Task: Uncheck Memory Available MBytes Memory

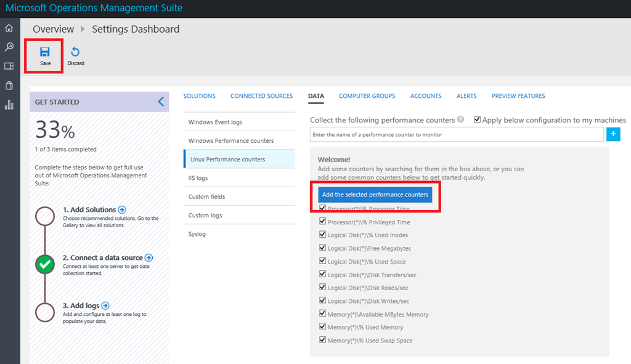Action: tap(322, 313)
